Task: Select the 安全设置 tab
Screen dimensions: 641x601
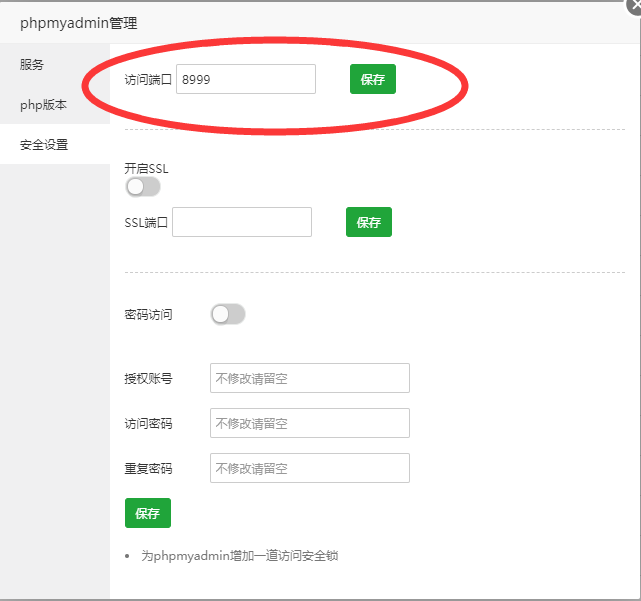Action: (55, 144)
